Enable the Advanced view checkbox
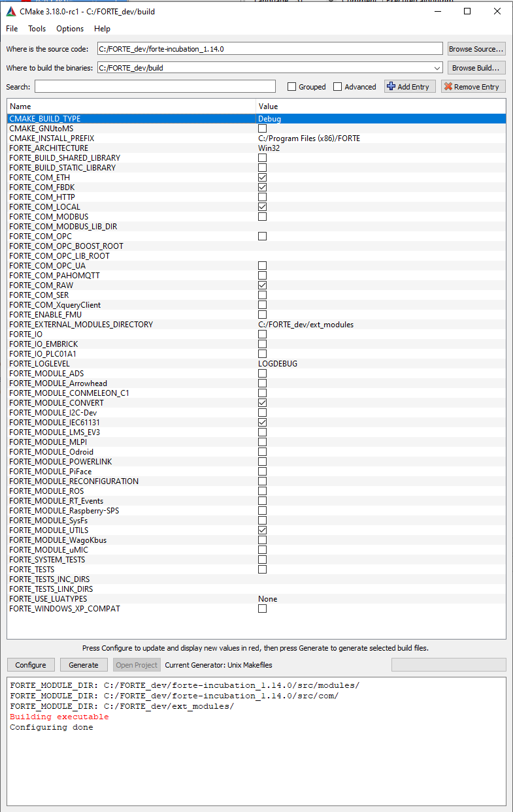The height and width of the screenshot is (812, 513). point(337,87)
